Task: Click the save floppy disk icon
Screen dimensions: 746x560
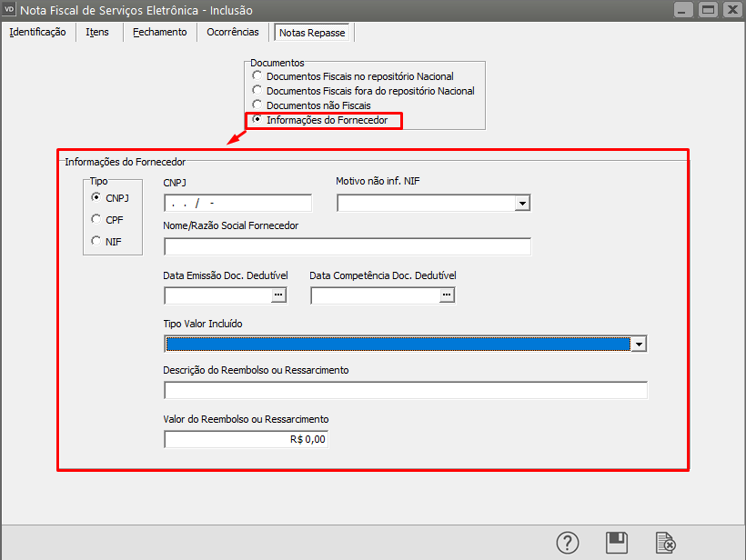Action: click(x=617, y=543)
